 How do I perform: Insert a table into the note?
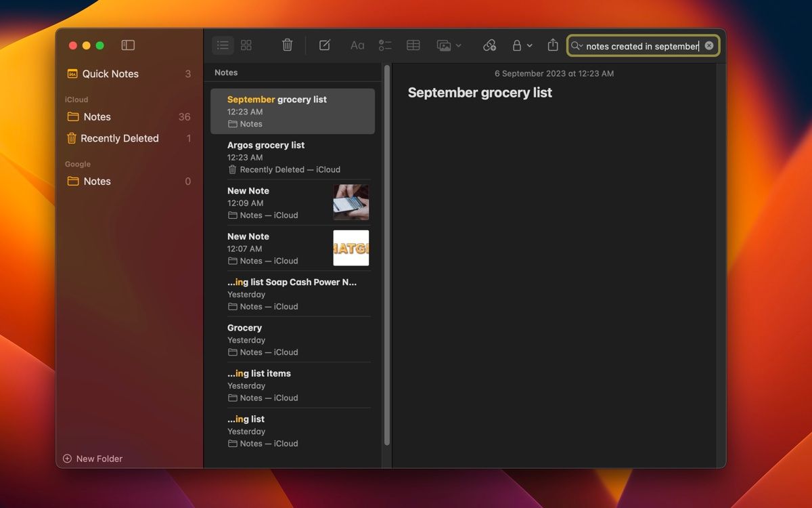[x=413, y=45]
